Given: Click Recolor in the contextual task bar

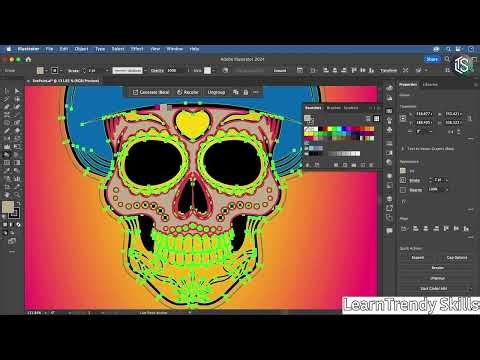Looking at the screenshot, I should coord(188,92).
